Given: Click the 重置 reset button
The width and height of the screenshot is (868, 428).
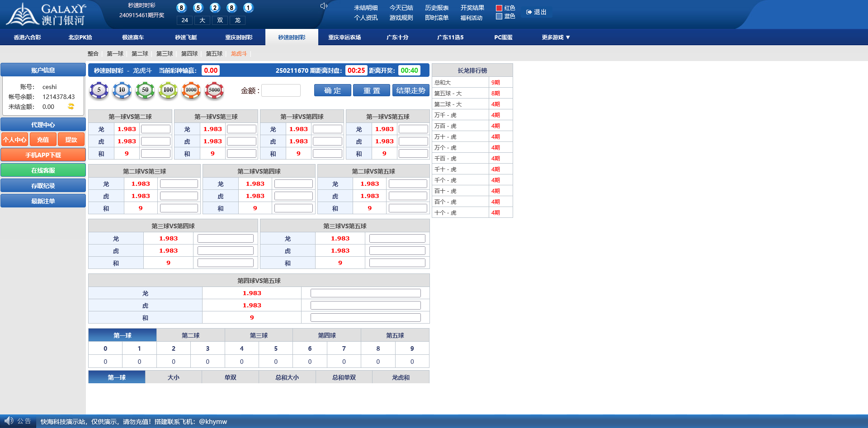Looking at the screenshot, I should (x=372, y=90).
